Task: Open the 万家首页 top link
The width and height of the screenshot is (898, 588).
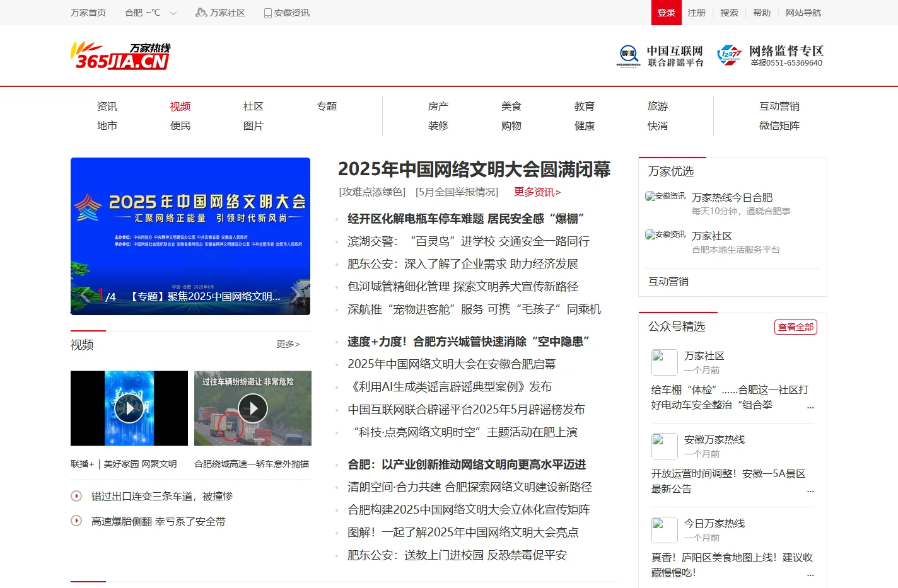Action: coord(88,13)
